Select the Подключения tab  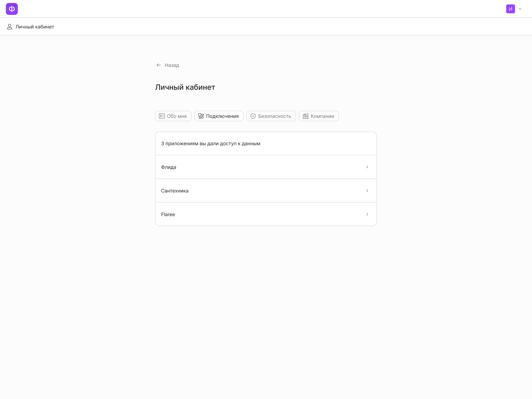(x=219, y=116)
